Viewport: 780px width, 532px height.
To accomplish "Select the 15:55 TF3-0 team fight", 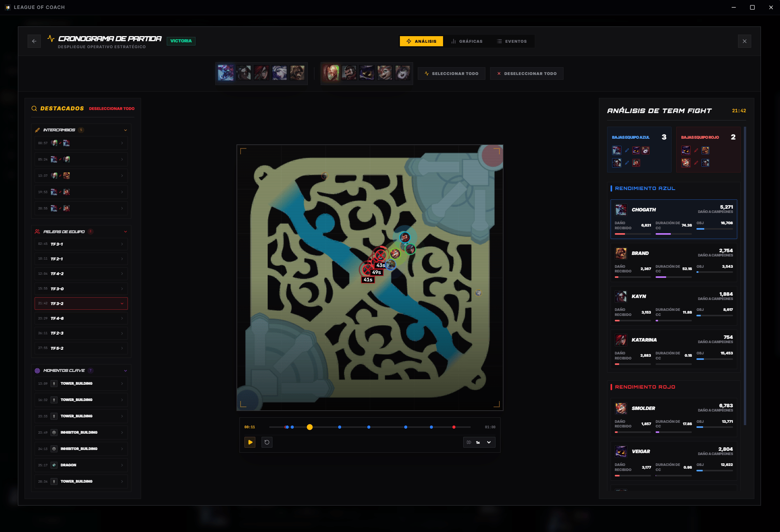I will [x=81, y=289].
